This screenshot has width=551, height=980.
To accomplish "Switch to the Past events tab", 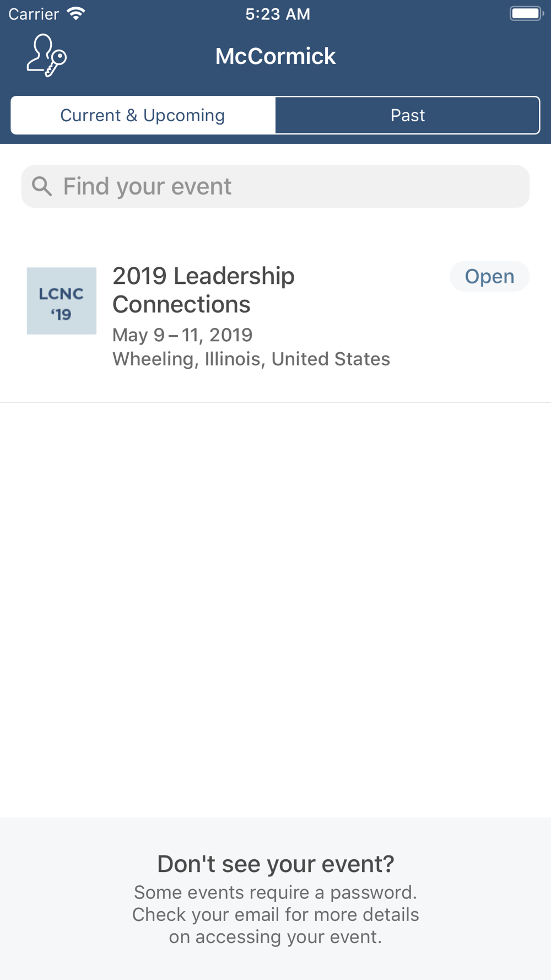I will click(407, 115).
